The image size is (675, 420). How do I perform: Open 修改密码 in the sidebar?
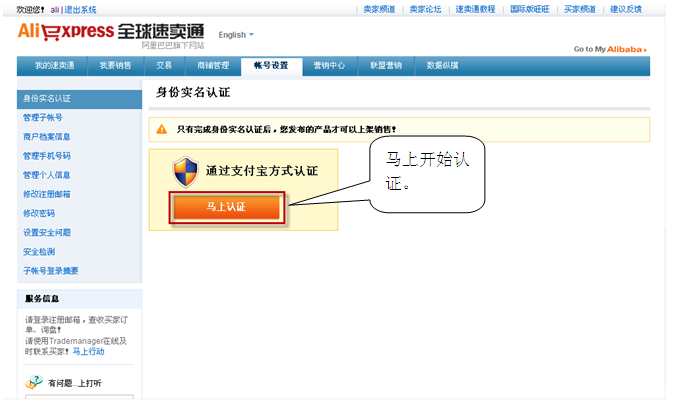[x=39, y=213]
